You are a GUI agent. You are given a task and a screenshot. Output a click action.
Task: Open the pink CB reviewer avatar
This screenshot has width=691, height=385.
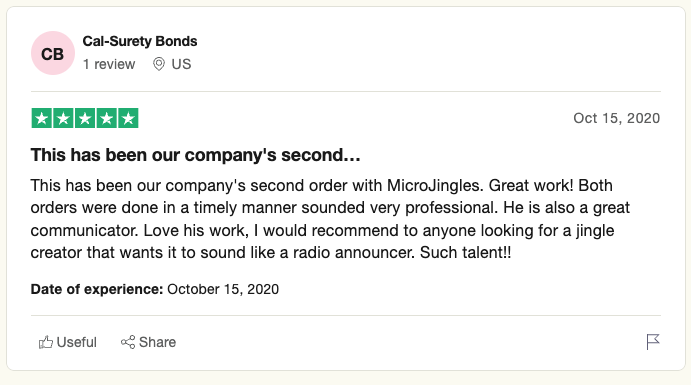point(53,53)
